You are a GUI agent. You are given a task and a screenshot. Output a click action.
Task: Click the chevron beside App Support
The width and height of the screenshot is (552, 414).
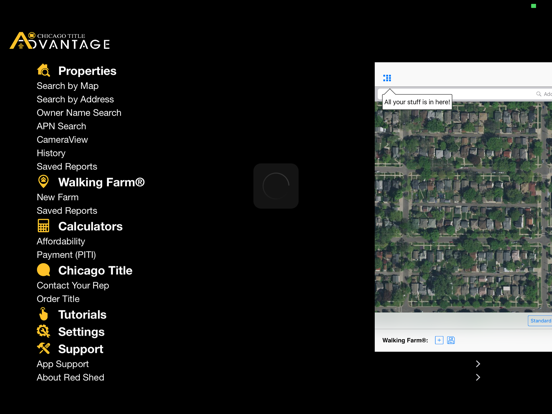(x=478, y=364)
